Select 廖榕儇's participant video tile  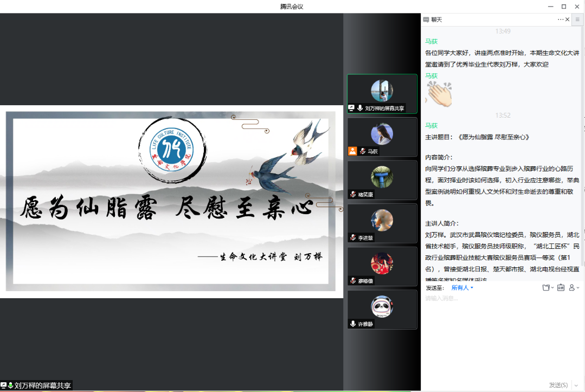coord(382,266)
